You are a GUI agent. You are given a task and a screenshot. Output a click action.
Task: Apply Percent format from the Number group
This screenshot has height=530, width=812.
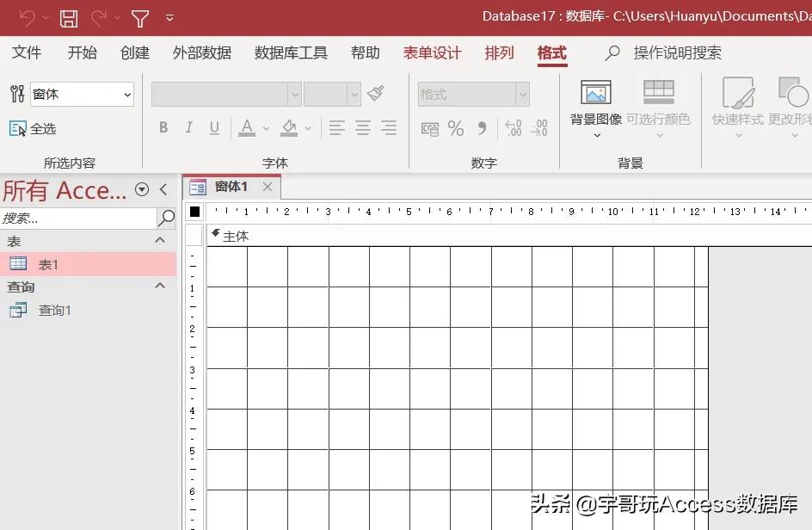(456, 127)
